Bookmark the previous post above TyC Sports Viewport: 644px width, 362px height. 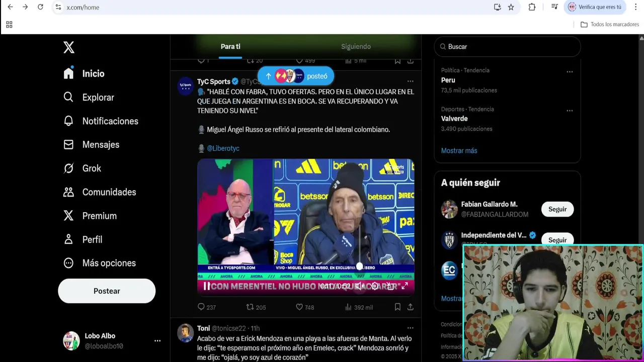pos(397,61)
